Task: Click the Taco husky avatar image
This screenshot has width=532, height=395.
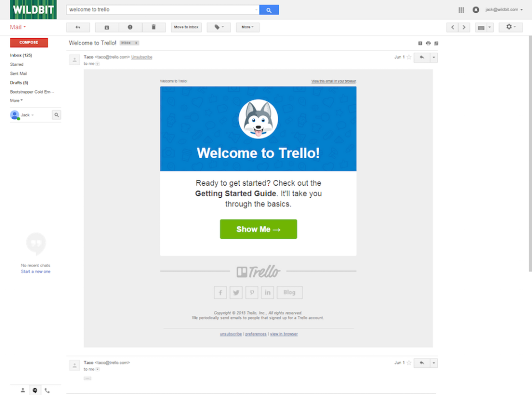Action: tap(258, 119)
